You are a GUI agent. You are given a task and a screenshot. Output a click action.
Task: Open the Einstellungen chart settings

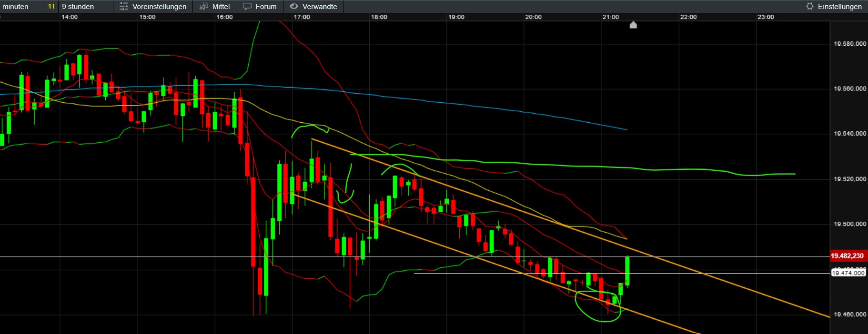pyautogui.click(x=834, y=6)
